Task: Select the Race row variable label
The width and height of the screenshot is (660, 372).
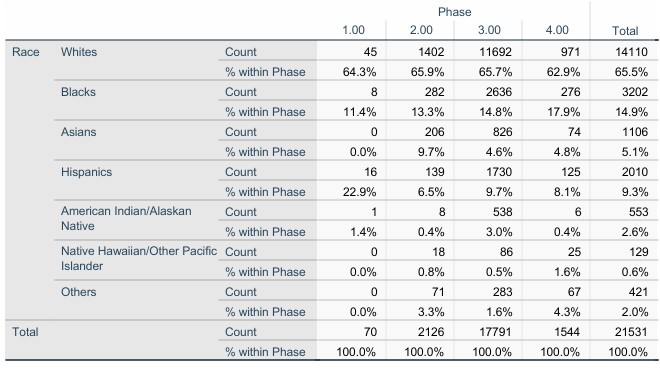Action: [x=26, y=52]
